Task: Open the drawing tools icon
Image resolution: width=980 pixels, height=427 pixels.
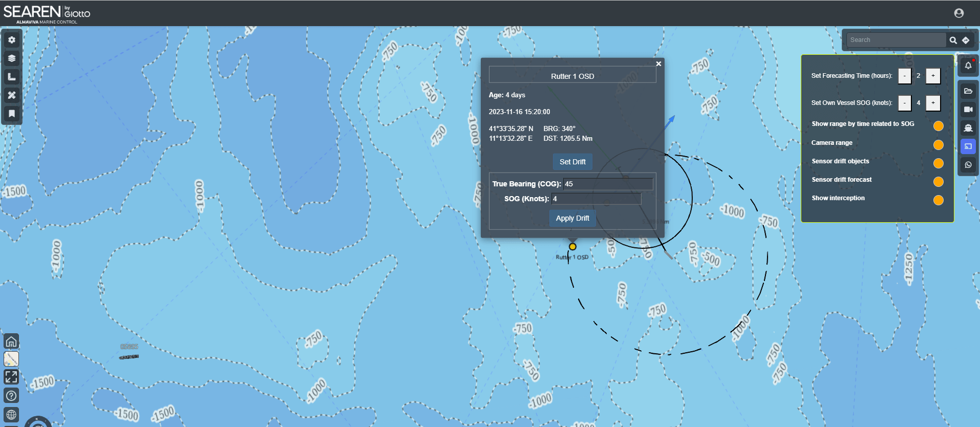Action: pyautogui.click(x=12, y=95)
